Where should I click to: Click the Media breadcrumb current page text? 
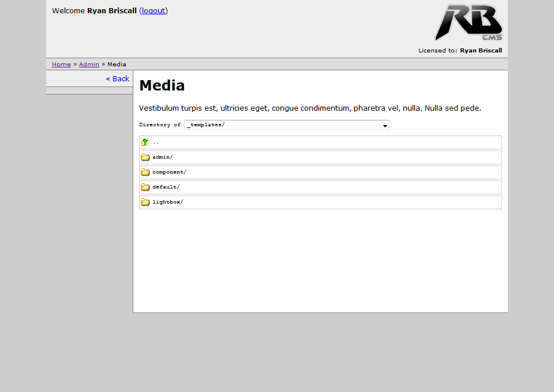pos(117,65)
